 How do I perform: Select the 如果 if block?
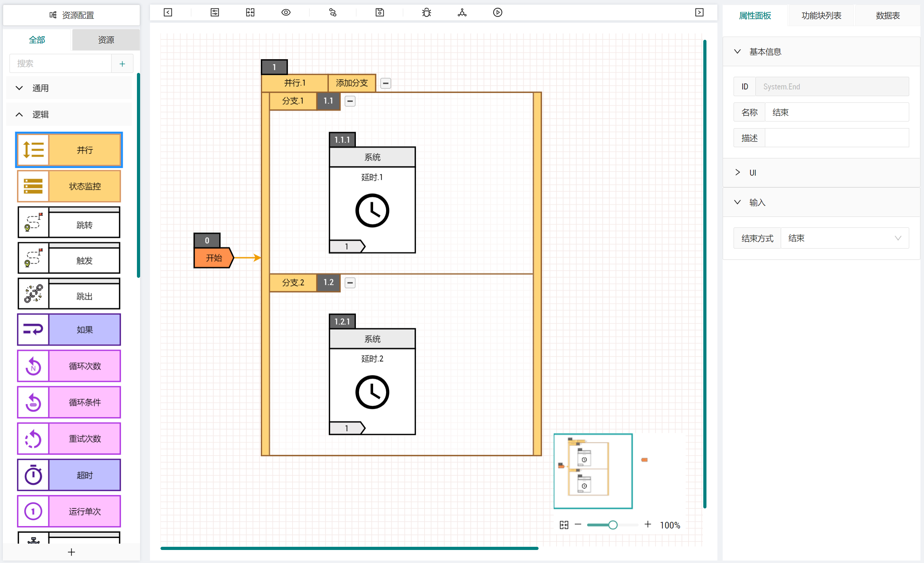(69, 330)
